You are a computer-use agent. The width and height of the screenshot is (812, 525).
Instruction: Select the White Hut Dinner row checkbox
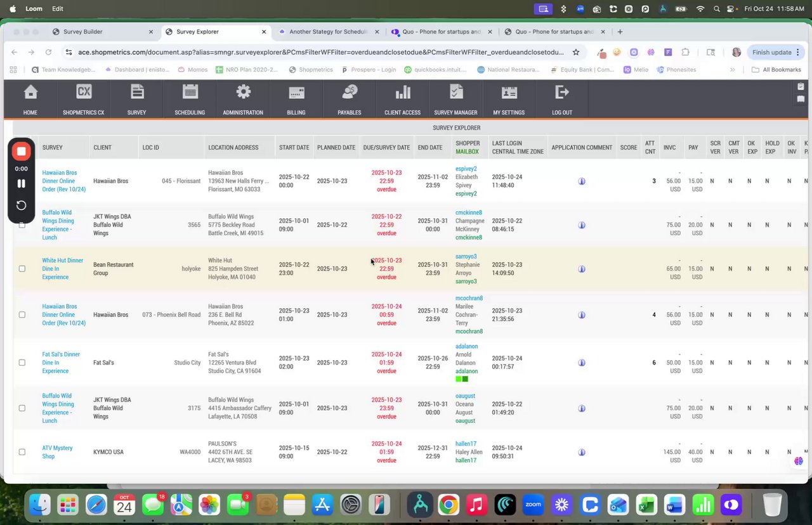[22, 269]
